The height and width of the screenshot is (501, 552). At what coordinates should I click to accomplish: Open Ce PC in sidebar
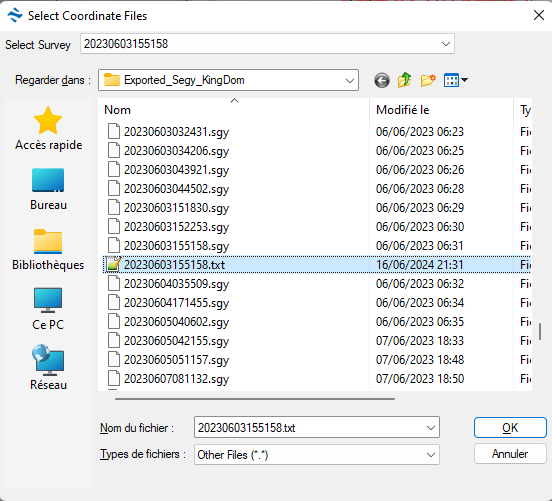(48, 309)
